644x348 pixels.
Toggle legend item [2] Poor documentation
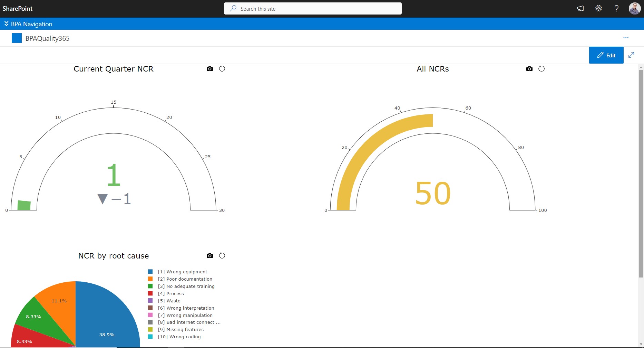180,279
